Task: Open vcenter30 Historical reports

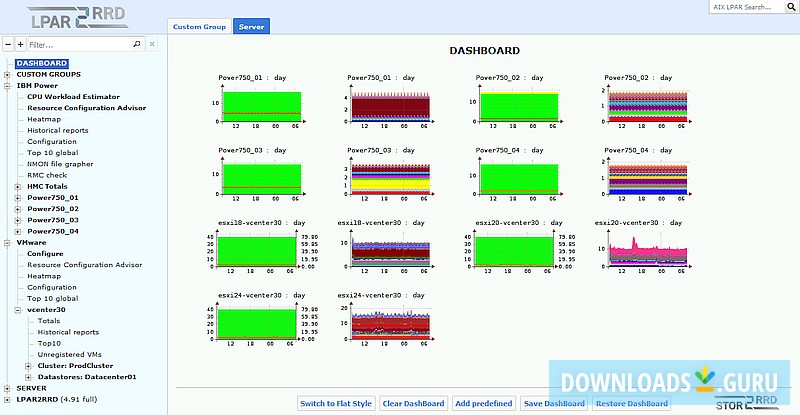Action: coord(68,332)
